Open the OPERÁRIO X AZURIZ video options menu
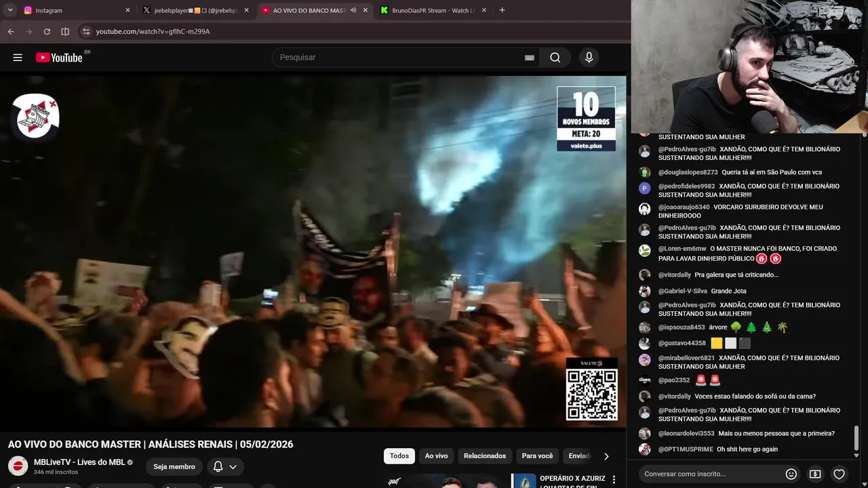 [614, 479]
